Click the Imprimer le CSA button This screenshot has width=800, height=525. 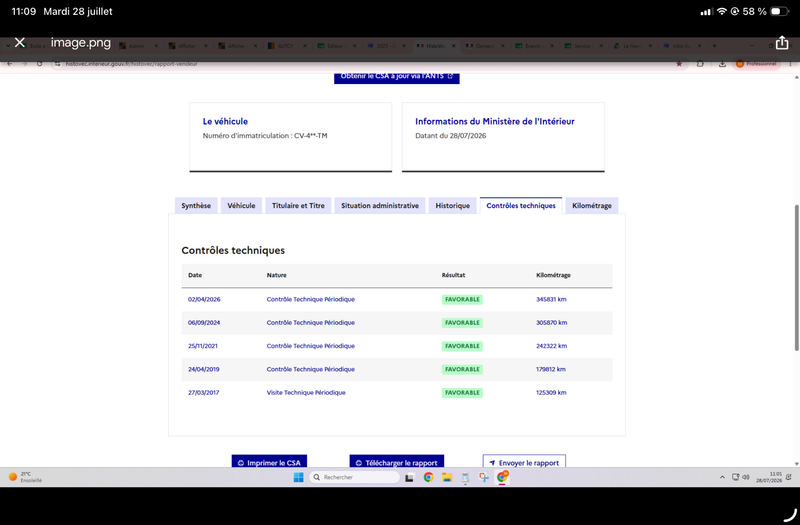(x=269, y=462)
